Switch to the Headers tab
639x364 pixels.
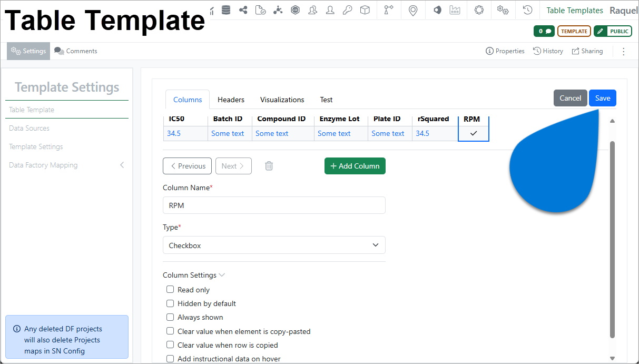231,100
